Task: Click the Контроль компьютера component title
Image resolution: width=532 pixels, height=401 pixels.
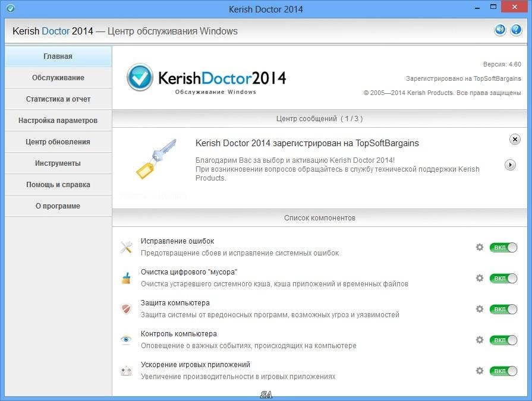Action: click(179, 333)
